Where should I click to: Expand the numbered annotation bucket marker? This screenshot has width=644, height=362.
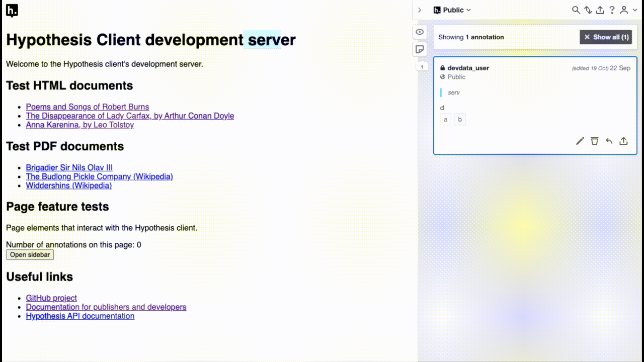[422, 66]
